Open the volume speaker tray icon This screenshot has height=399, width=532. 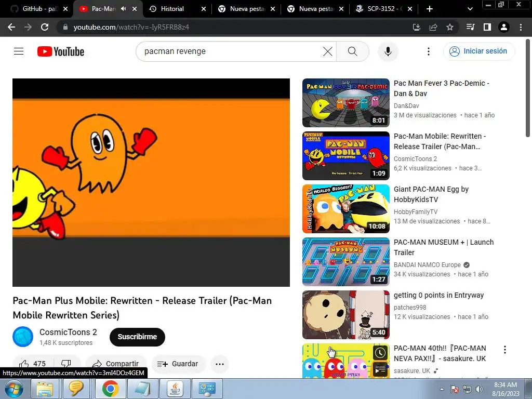[x=478, y=389]
